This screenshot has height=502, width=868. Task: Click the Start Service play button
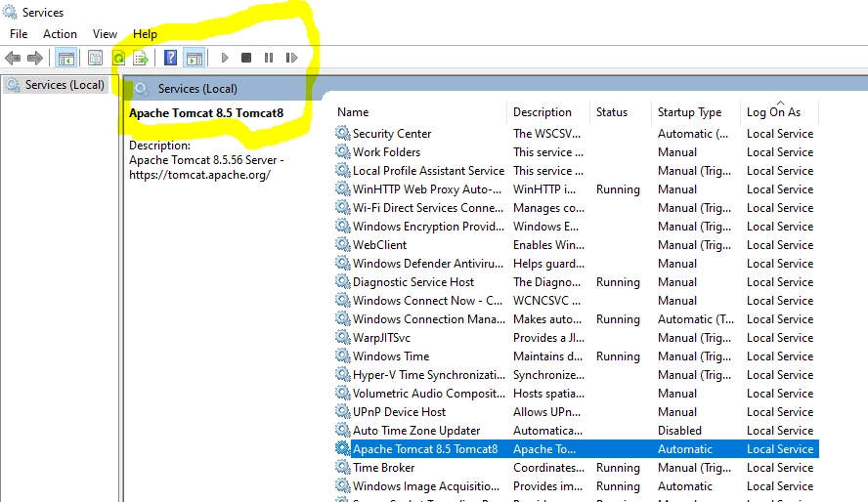click(224, 58)
